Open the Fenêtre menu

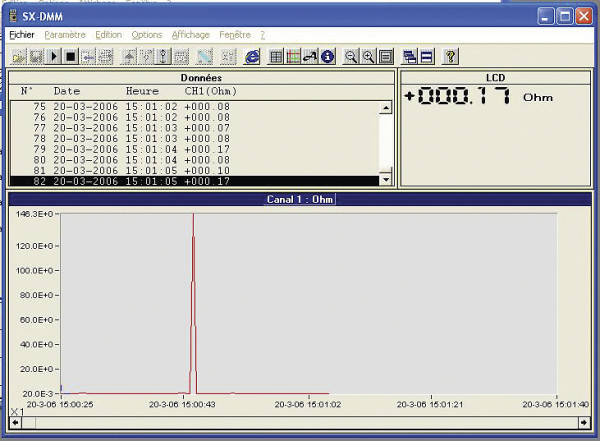(235, 35)
